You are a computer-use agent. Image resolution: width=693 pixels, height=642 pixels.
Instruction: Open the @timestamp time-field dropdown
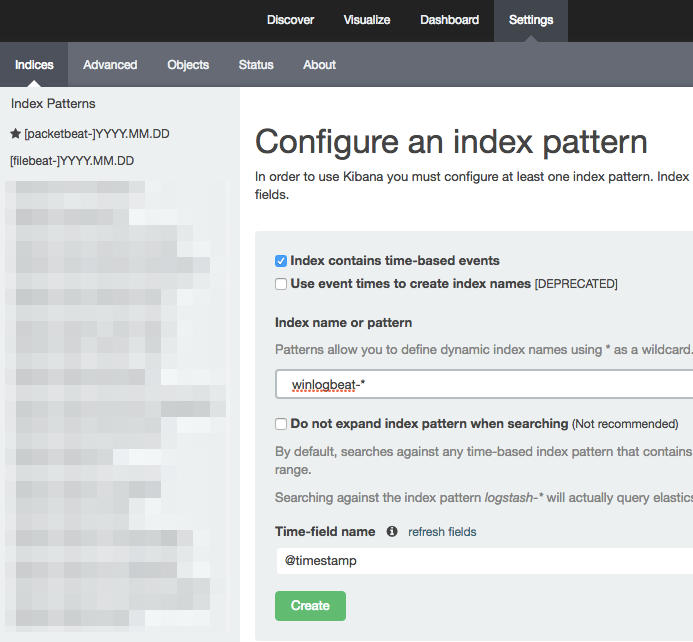[484, 561]
